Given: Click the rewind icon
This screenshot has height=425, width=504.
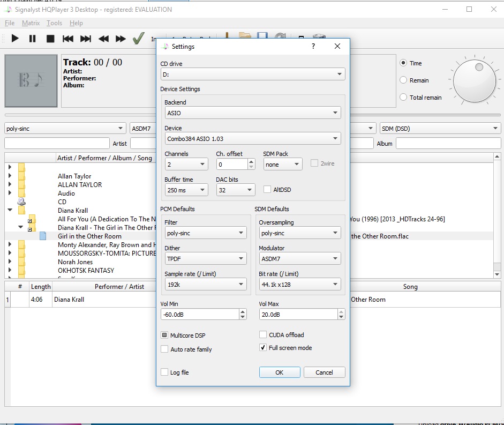Looking at the screenshot, I should (x=103, y=39).
